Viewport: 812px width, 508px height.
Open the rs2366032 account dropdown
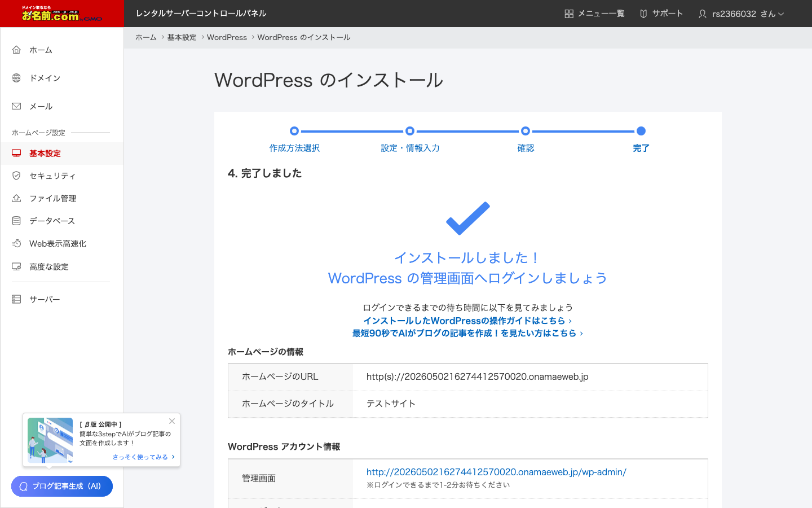[x=741, y=14]
